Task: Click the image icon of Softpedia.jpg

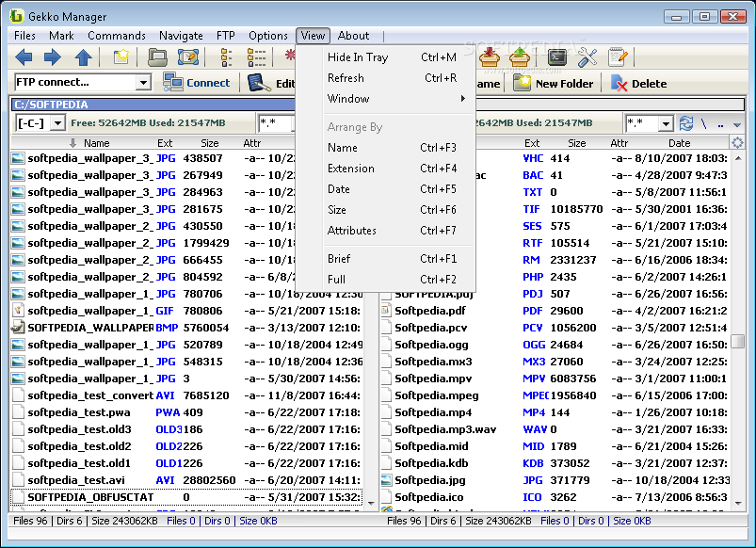Action: [386, 480]
